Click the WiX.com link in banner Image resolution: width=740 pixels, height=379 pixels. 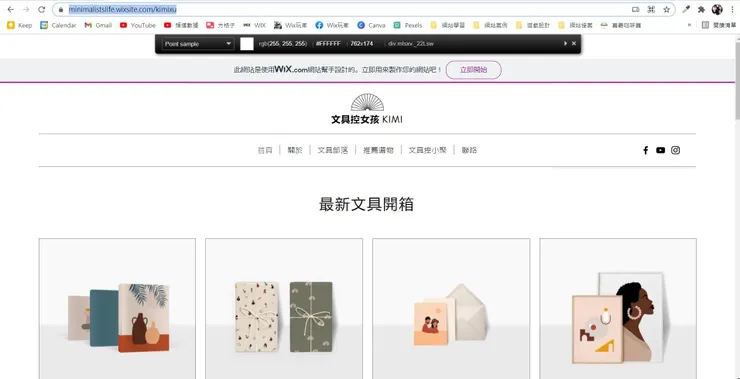coord(291,69)
